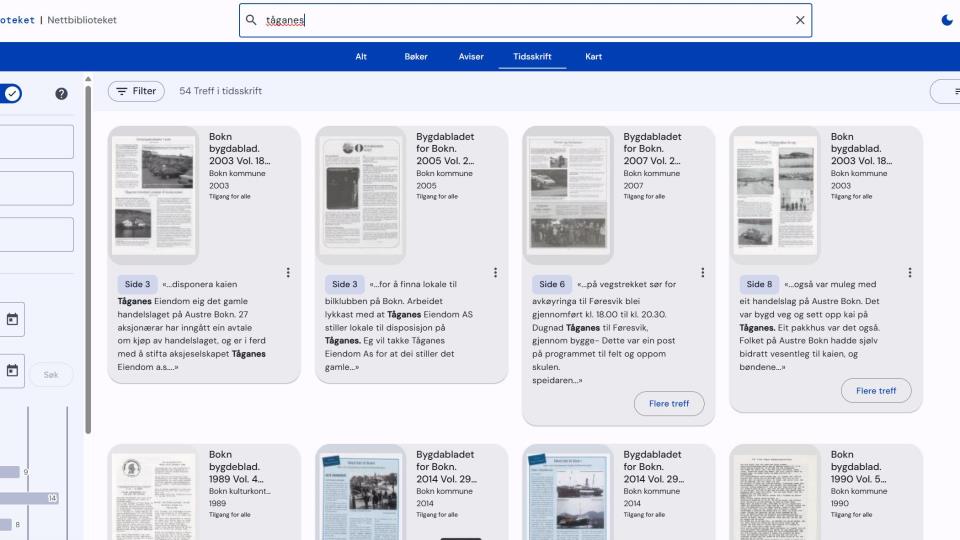Switch to the Aviser tab
Screen dimensions: 960x540
point(471,56)
